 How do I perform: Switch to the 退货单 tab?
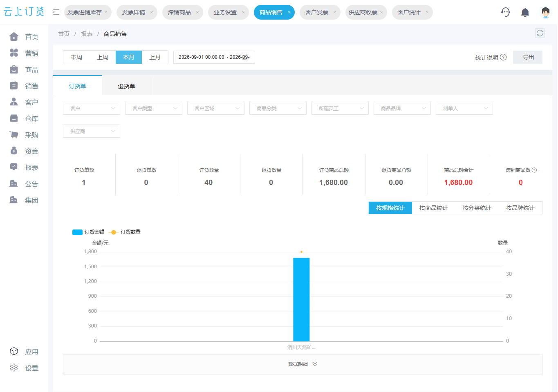[126, 86]
